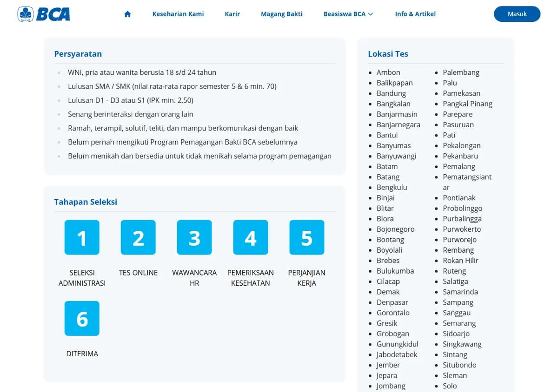Click the WNI age requirement line
This screenshot has width=558, height=392.
(x=142, y=72)
